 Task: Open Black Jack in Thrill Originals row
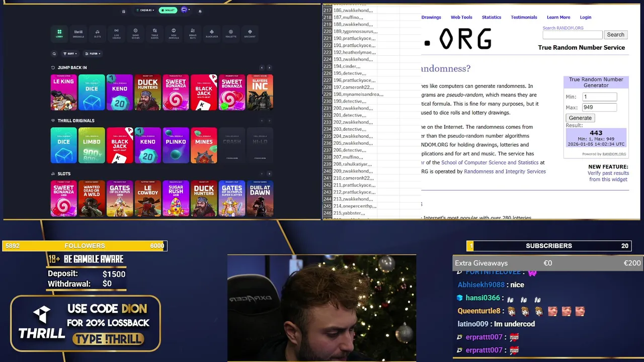(120, 145)
